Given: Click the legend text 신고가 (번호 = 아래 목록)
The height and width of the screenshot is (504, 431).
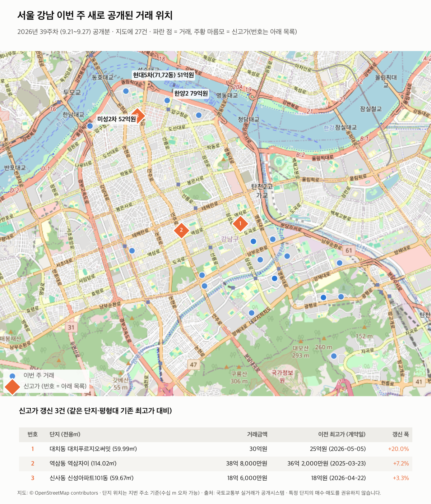Looking at the screenshot, I should tap(55, 386).
